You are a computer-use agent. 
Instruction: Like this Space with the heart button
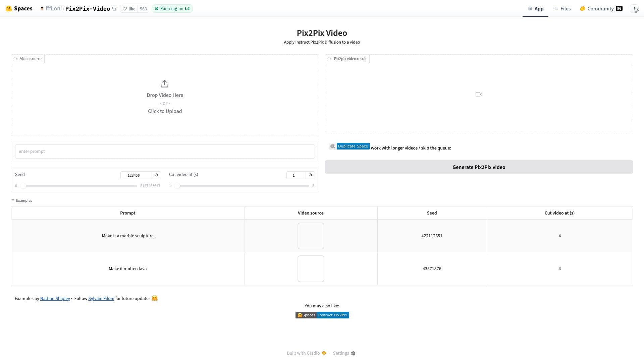129,9
